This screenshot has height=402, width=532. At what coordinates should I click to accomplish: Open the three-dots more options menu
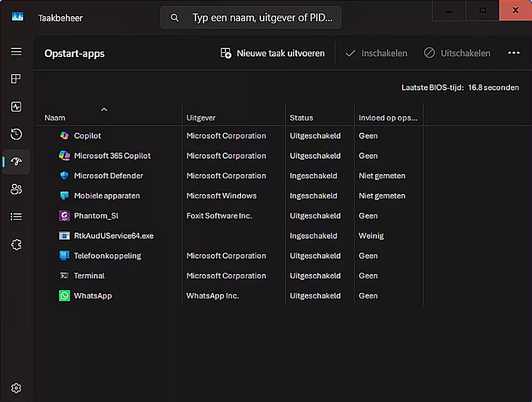tap(513, 53)
